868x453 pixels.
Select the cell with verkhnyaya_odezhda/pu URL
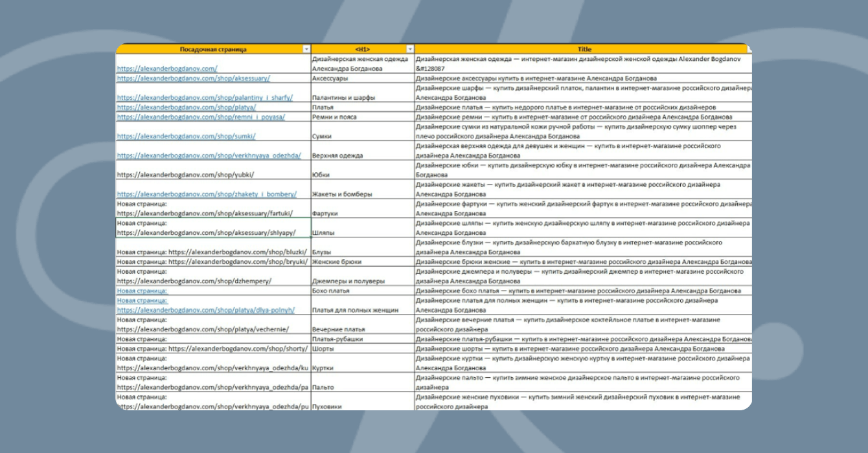tap(213, 401)
